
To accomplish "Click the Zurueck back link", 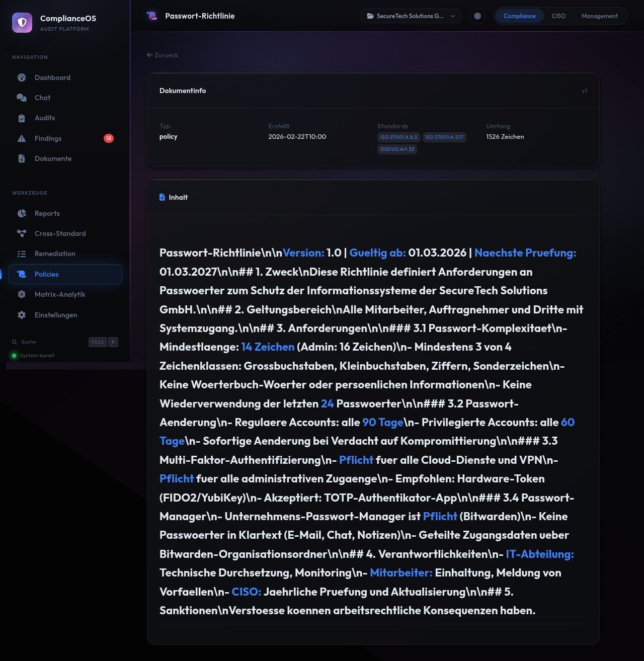I will [x=163, y=55].
